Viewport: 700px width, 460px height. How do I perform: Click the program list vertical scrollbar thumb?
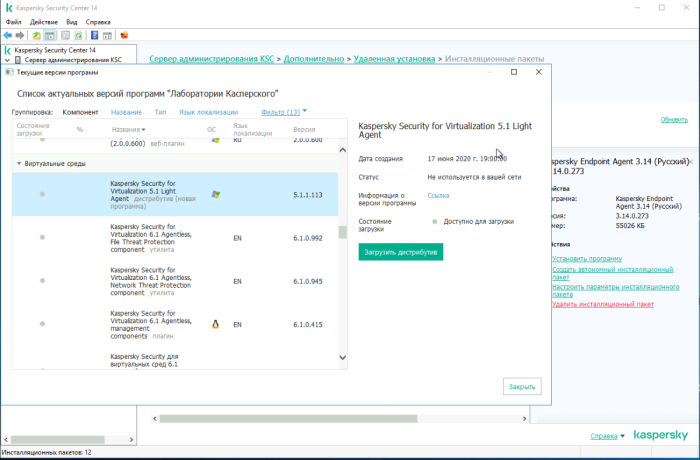pyautogui.click(x=342, y=232)
